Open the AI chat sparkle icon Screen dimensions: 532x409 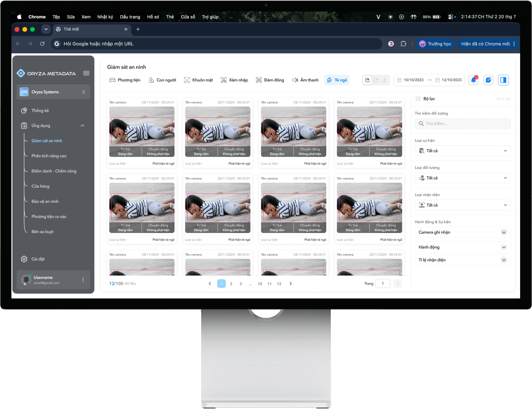pyautogui.click(x=489, y=80)
